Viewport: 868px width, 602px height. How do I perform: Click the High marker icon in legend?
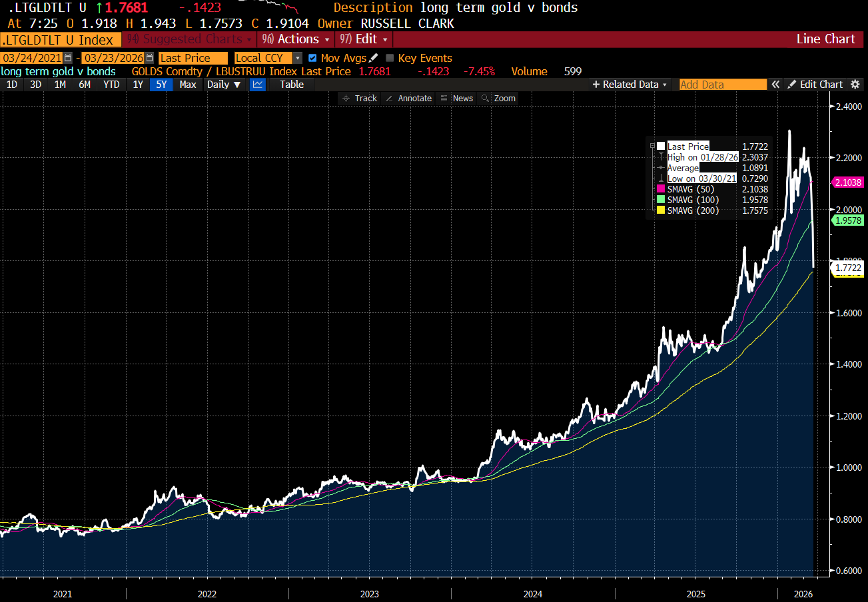660,157
